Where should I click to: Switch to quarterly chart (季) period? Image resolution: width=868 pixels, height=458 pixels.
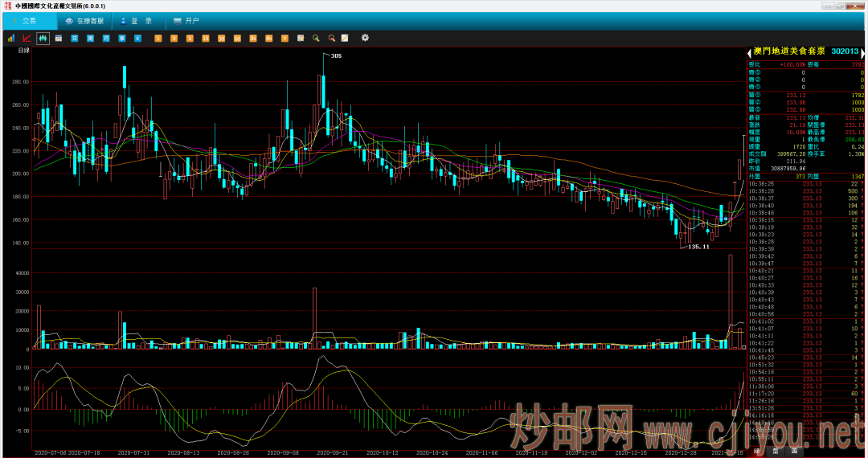122,39
